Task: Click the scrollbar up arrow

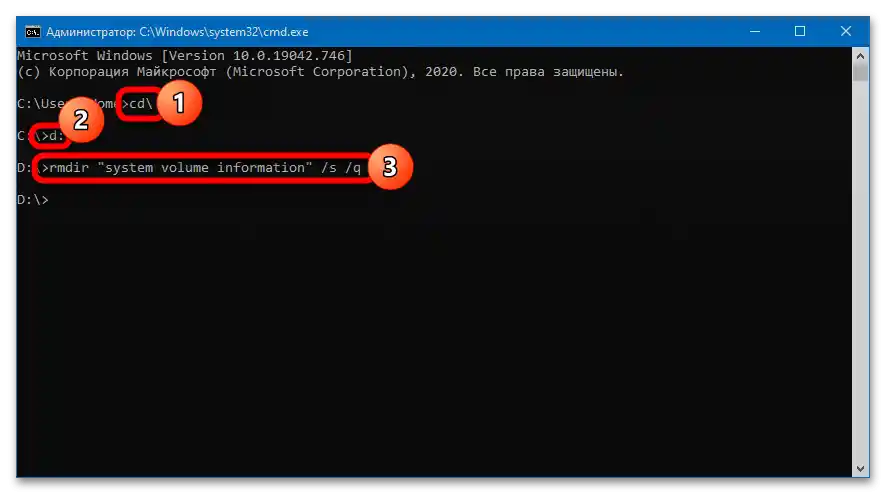Action: 860,55
